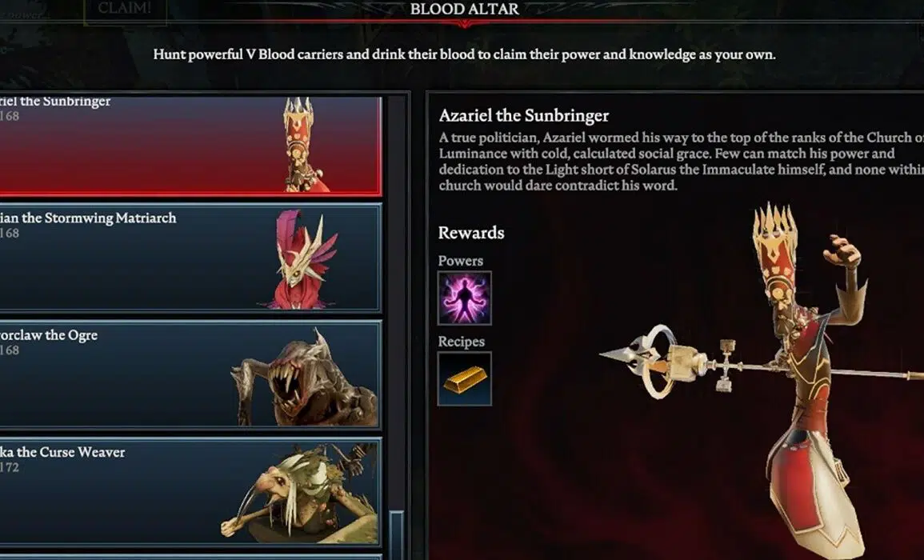Hit the faded CLAIM! button
The image size is (924, 560).
tap(125, 10)
